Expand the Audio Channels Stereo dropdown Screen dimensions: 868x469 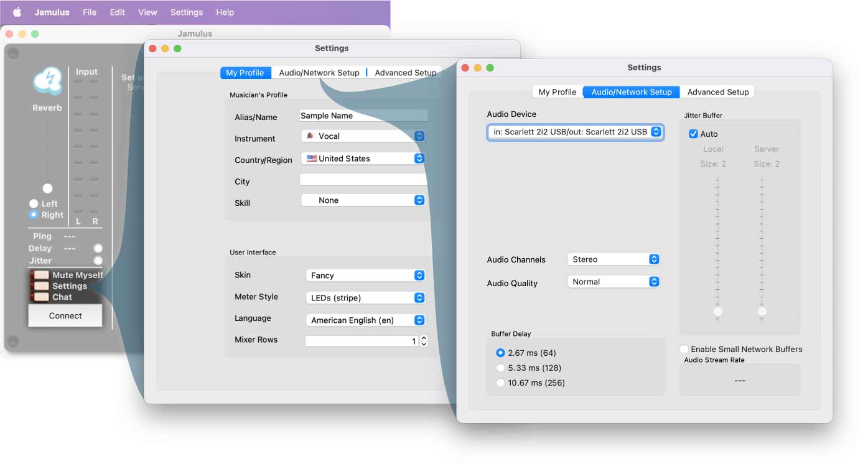point(614,259)
